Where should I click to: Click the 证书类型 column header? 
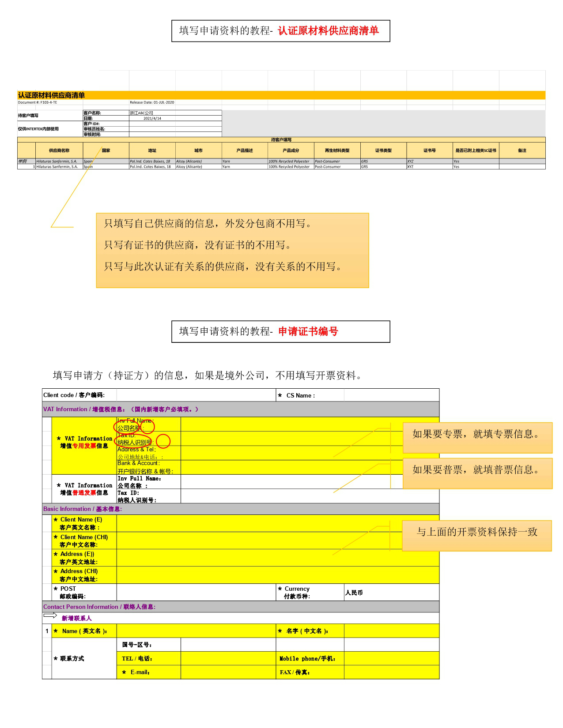tap(384, 150)
